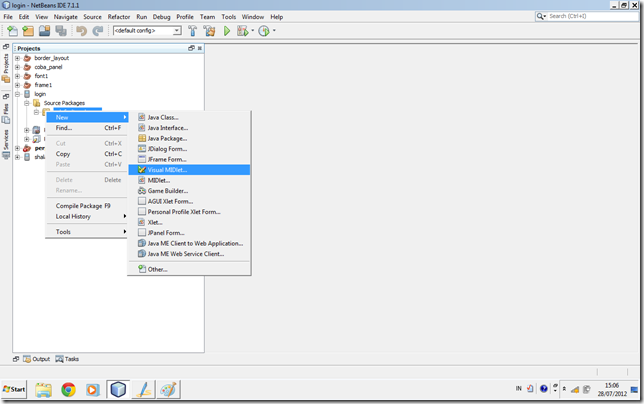The image size is (644, 404).
Task: Collapse the login project node
Action: point(17,94)
